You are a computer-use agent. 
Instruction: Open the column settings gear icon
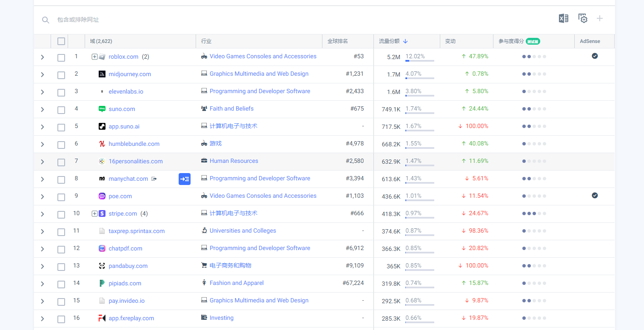[582, 18]
